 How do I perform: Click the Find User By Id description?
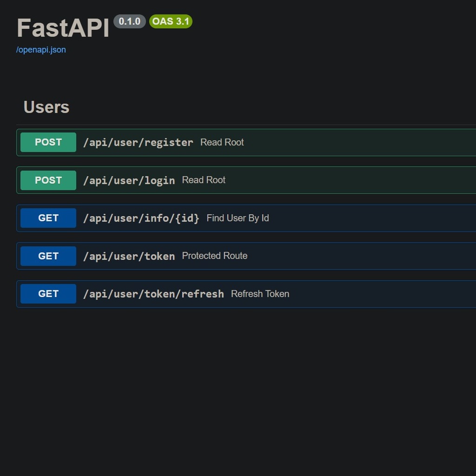[238, 218]
